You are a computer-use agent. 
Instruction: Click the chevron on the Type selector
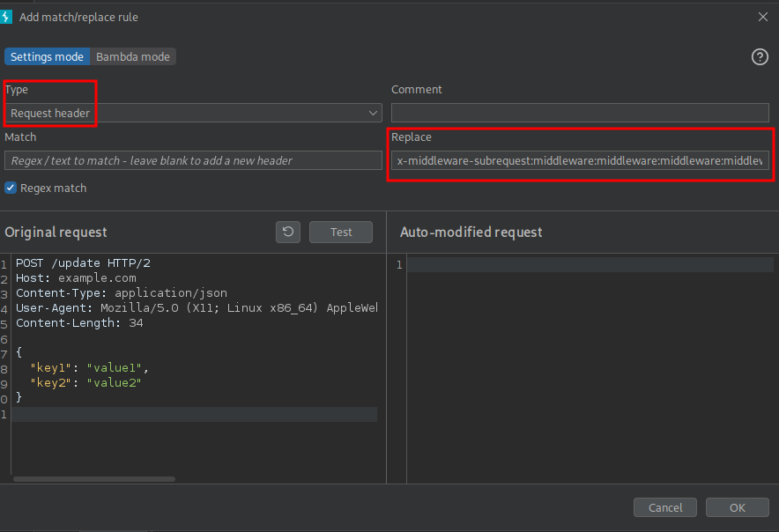[x=373, y=113]
